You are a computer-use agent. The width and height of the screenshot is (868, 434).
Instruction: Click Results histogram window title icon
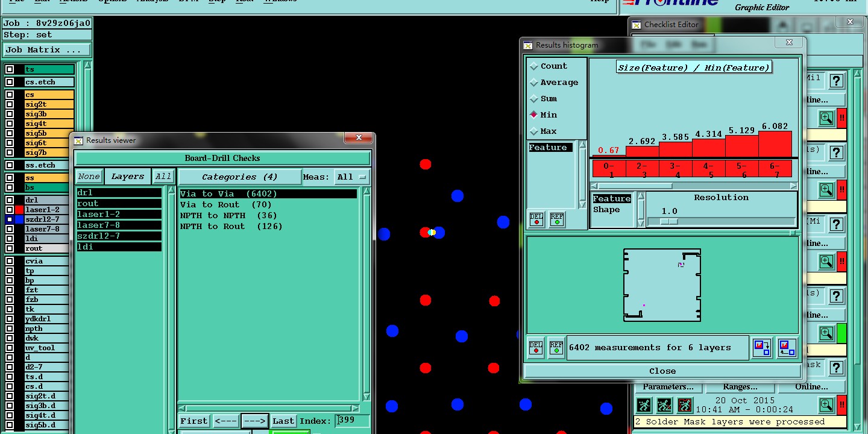pyautogui.click(x=528, y=45)
